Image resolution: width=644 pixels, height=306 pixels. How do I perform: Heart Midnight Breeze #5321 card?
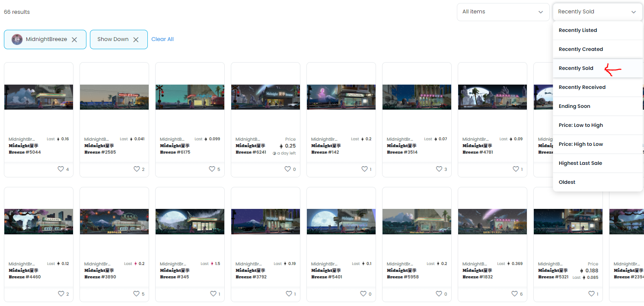pyautogui.click(x=591, y=294)
